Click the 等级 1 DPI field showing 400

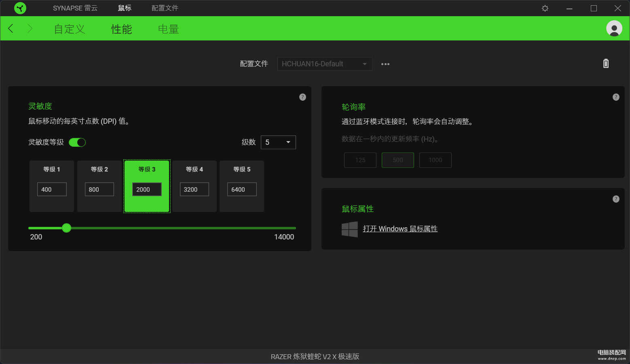click(x=52, y=189)
